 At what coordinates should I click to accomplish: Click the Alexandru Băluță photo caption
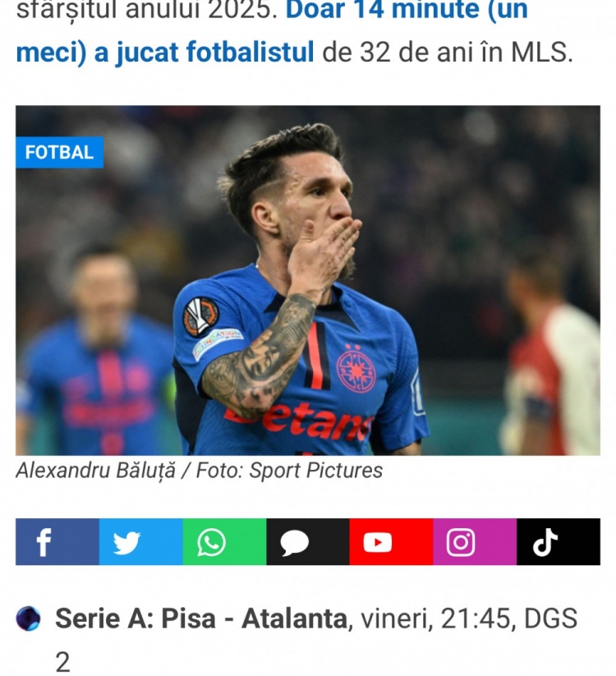click(x=199, y=471)
